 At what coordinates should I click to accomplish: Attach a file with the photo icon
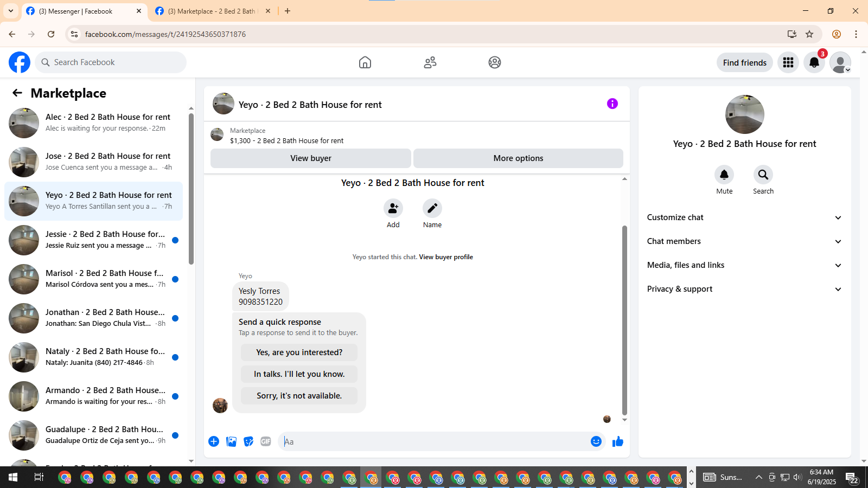coord(231,441)
